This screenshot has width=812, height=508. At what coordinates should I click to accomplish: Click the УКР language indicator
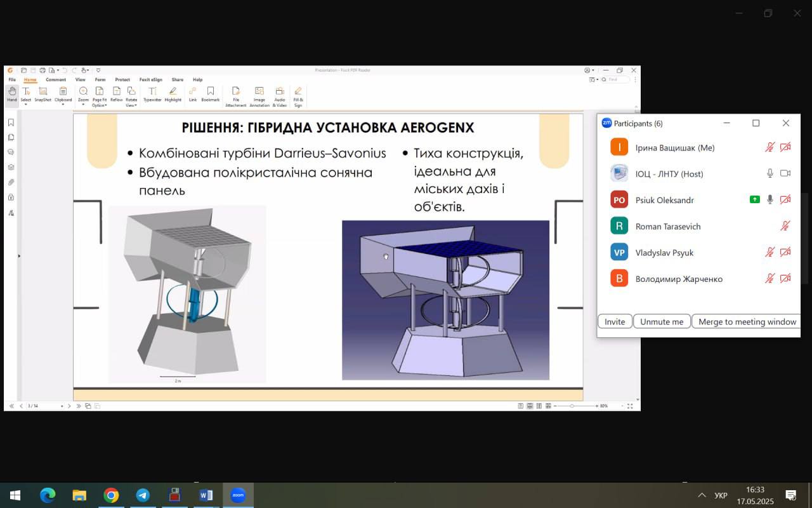(721, 495)
